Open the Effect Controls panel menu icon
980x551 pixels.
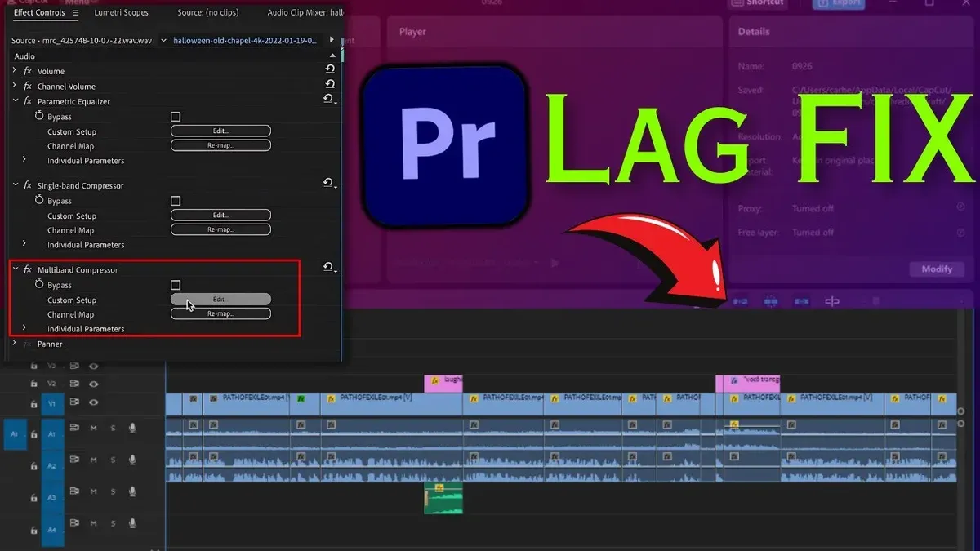[x=75, y=13]
